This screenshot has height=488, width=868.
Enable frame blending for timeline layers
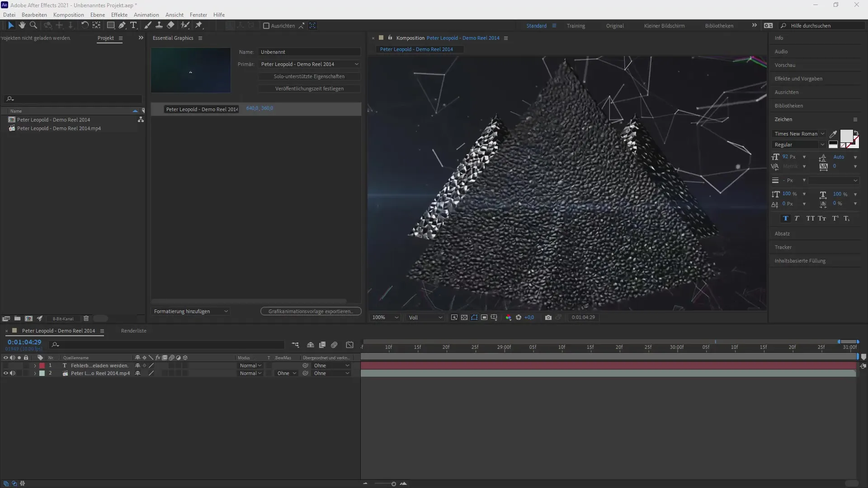click(x=322, y=345)
